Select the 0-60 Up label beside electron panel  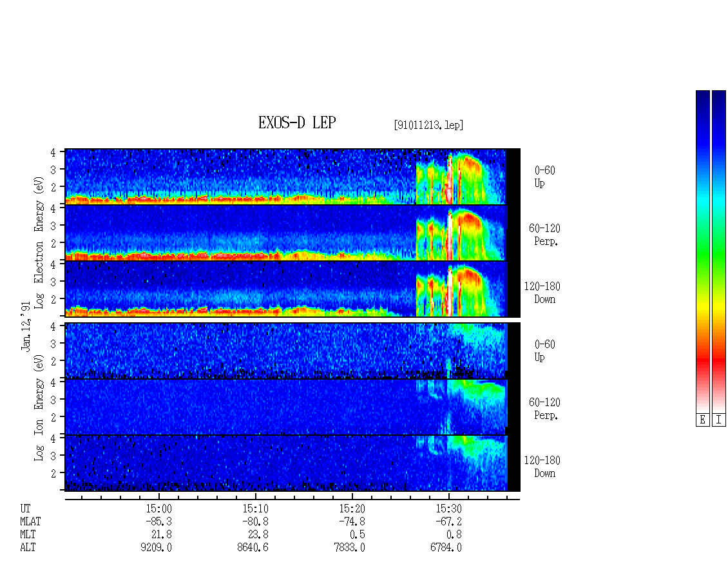(544, 177)
